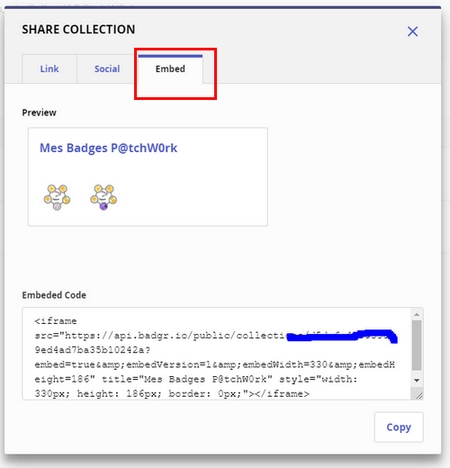Click the resize grip of the code box

pyautogui.click(x=419, y=395)
